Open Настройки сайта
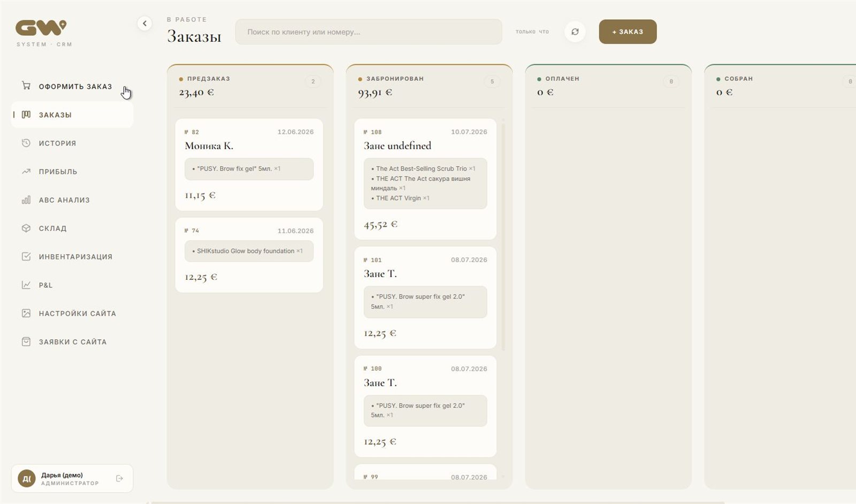The width and height of the screenshot is (856, 504). pyautogui.click(x=72, y=313)
